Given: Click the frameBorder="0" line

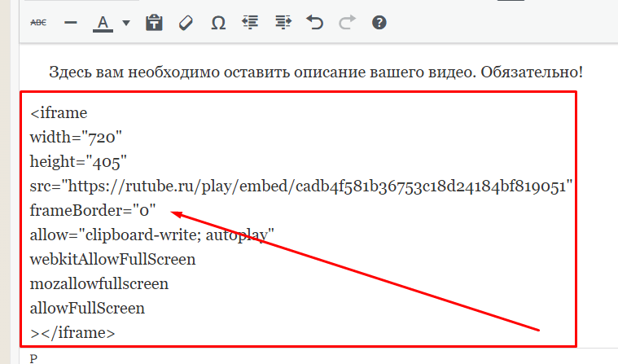Looking at the screenshot, I should [93, 211].
